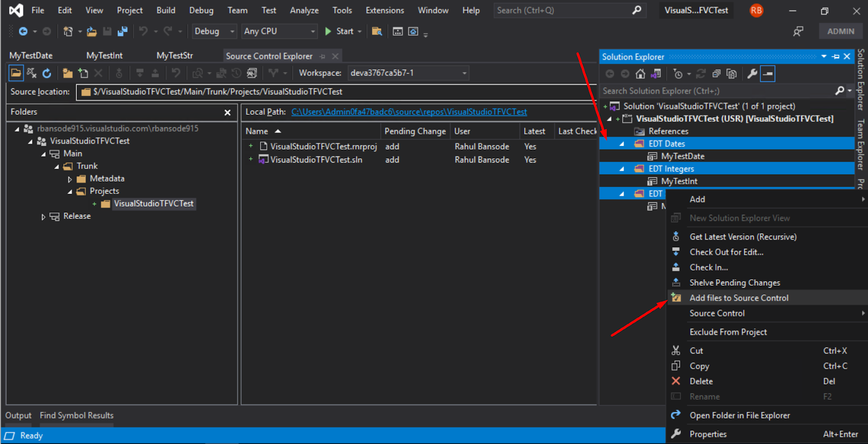Collapse the Main folder in Folders tree
This screenshot has height=444, width=868.
(x=43, y=154)
